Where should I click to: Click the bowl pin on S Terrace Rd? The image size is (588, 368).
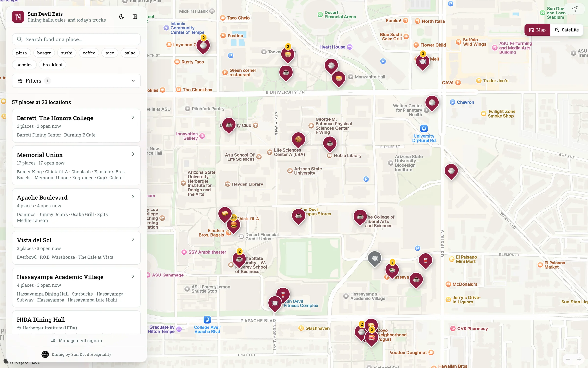(451, 171)
